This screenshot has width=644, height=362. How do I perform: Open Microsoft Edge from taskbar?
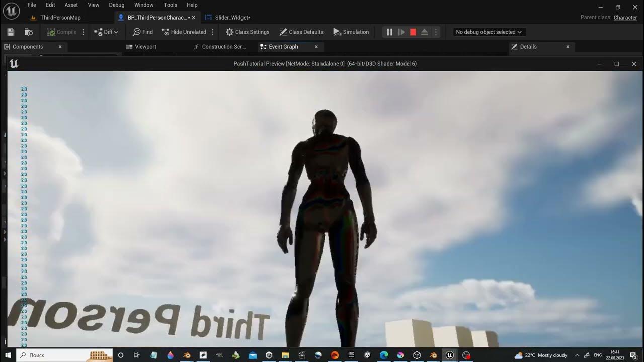[x=384, y=355]
